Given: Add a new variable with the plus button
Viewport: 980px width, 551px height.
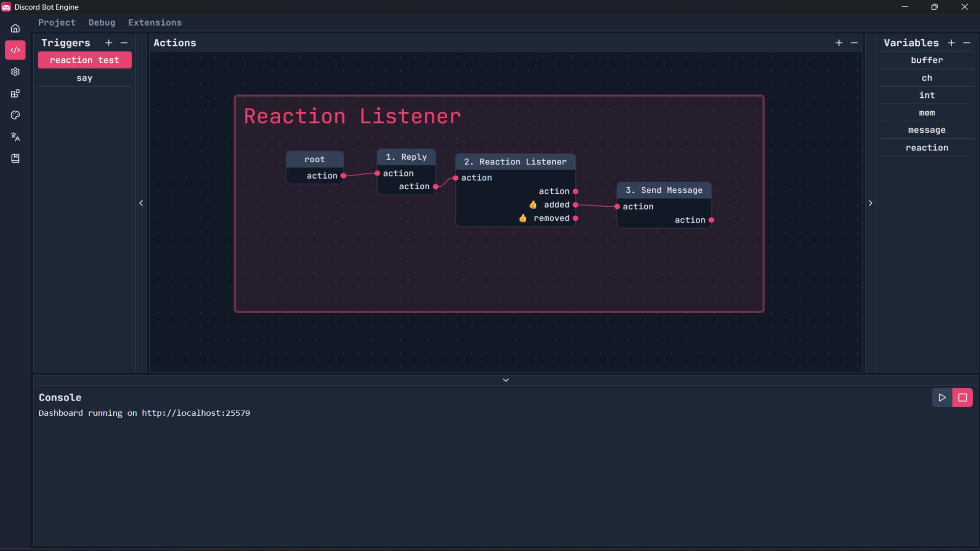Looking at the screenshot, I should pos(951,43).
